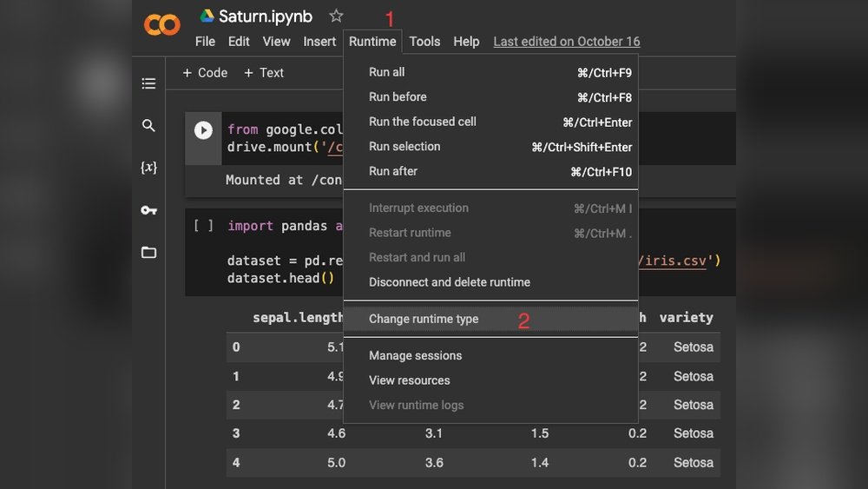The height and width of the screenshot is (489, 868).
Task: Add a new Code cell
Action: pos(205,73)
